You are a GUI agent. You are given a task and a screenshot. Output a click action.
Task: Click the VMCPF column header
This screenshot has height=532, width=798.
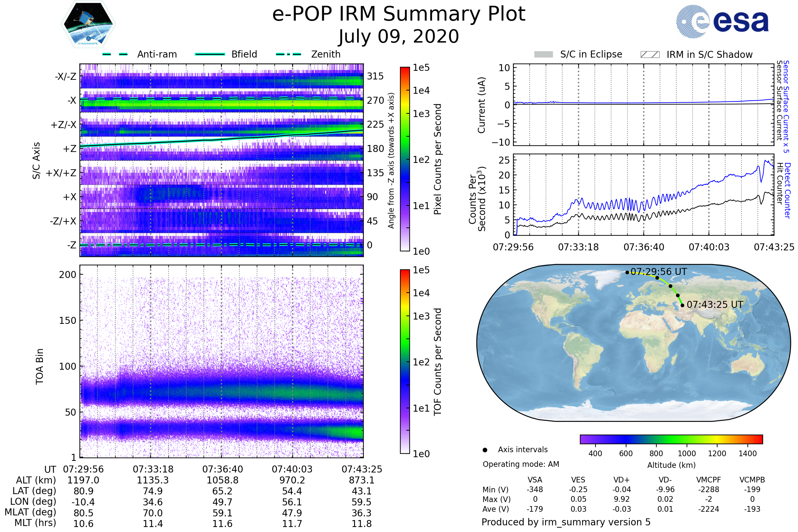click(x=709, y=480)
